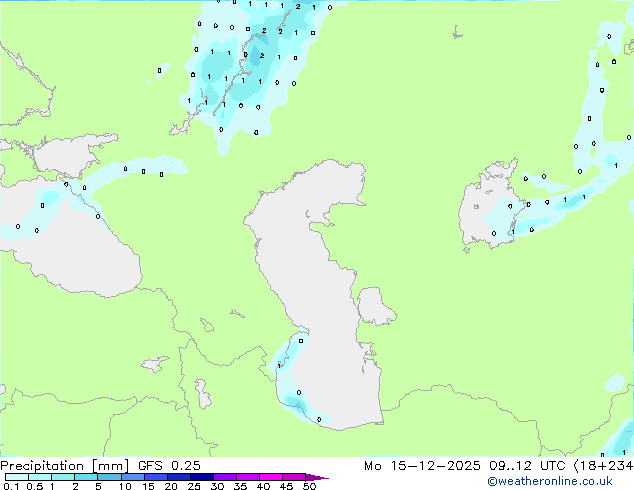Click the legend label '45'
This screenshot has width=634, height=490.
[286, 486]
